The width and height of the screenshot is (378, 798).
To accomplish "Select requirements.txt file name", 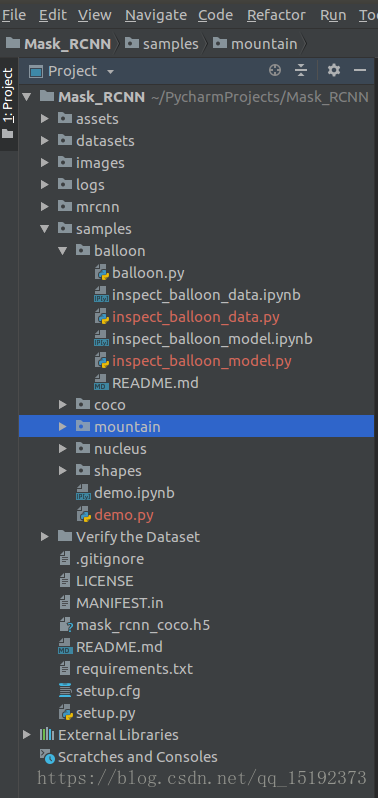I will click(134, 669).
